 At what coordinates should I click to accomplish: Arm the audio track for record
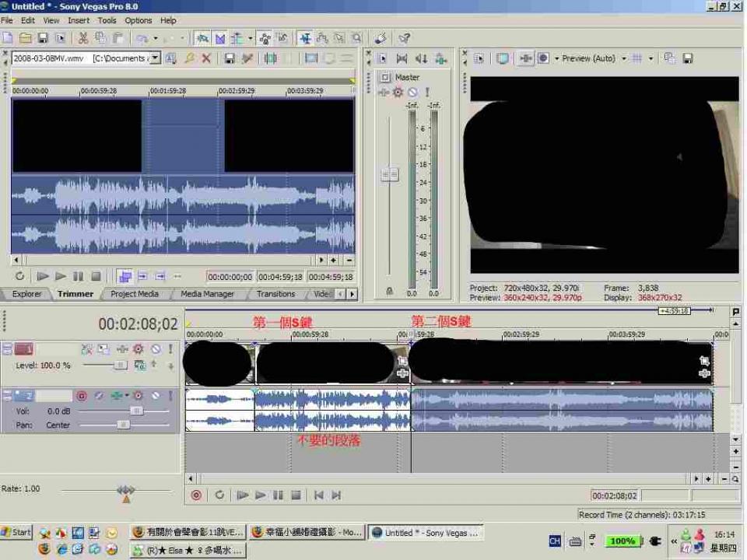click(81, 396)
